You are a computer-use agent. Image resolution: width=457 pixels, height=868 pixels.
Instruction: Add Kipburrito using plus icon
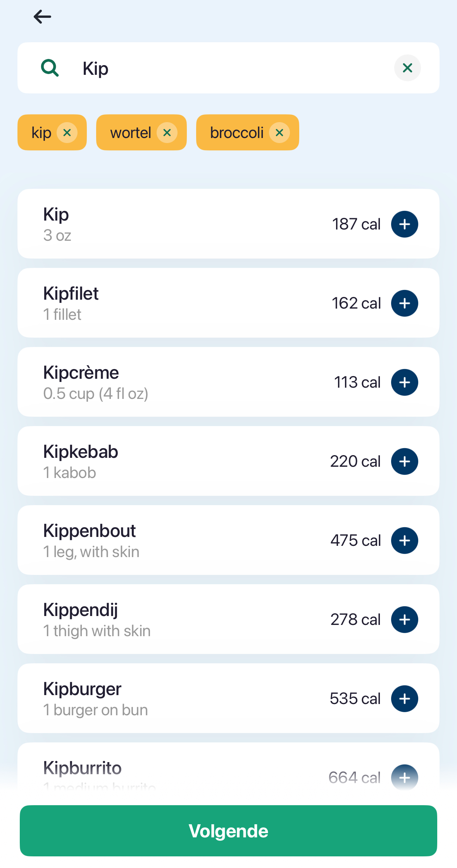point(404,777)
